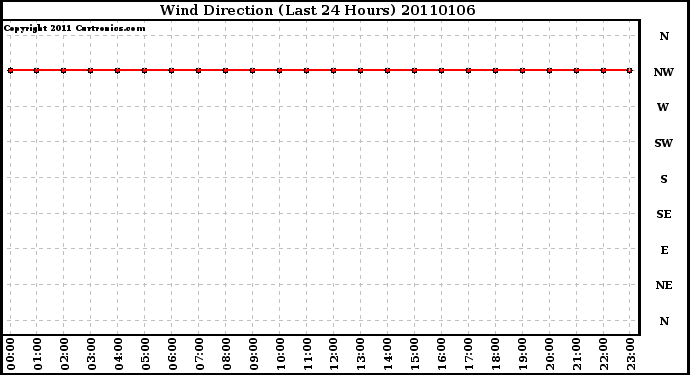Select the 05:00 data point marker
Screen dimensions: 690x375
point(144,70)
